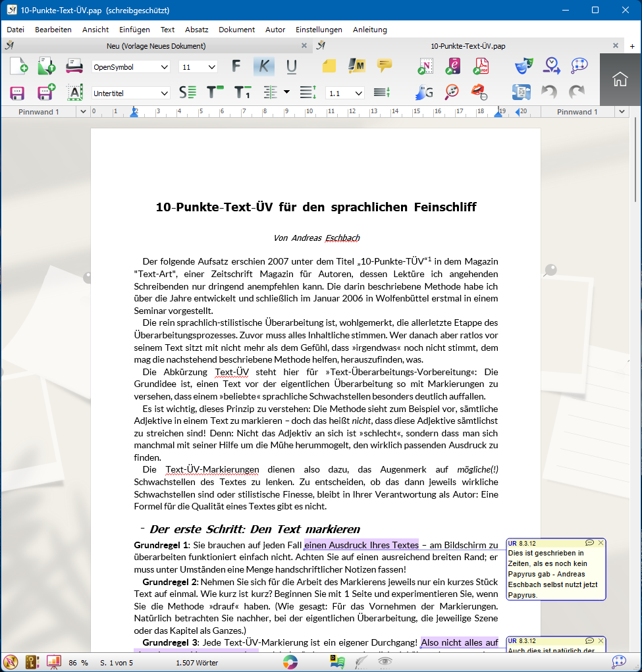Click the T heading format icon
Image resolution: width=642 pixels, height=672 pixels.
coord(215,92)
